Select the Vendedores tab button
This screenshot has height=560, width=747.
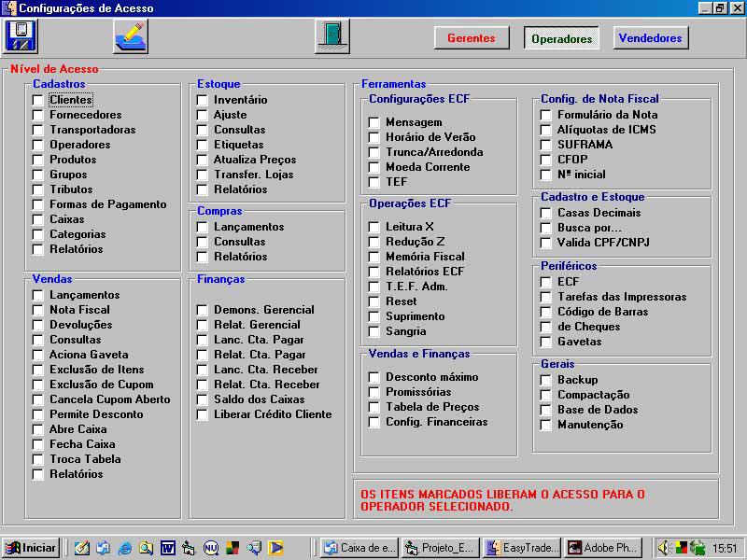[x=651, y=38]
